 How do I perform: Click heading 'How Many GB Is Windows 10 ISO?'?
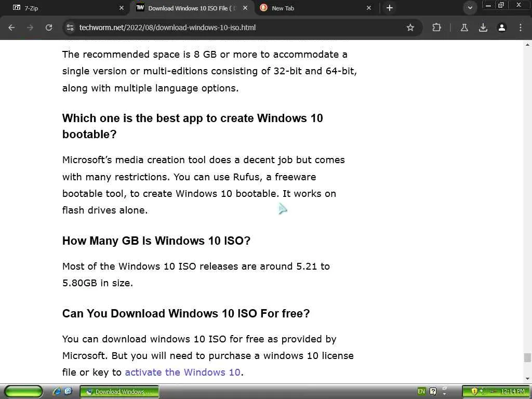(156, 241)
